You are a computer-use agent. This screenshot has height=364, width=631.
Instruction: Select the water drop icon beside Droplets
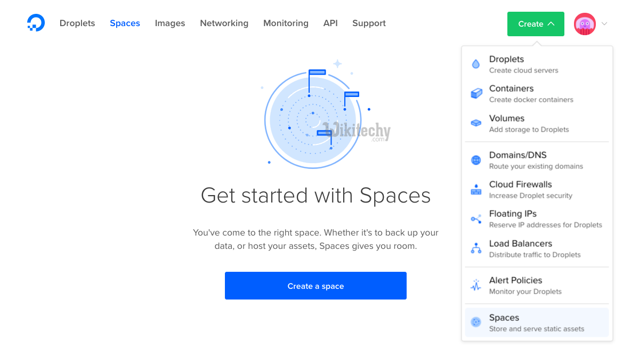click(476, 63)
